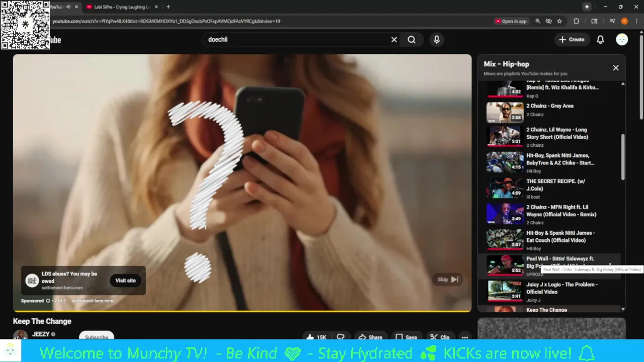Image resolution: width=644 pixels, height=362 pixels.
Task: Open action menu for Paul Wall playlist row
Action: [x=610, y=265]
